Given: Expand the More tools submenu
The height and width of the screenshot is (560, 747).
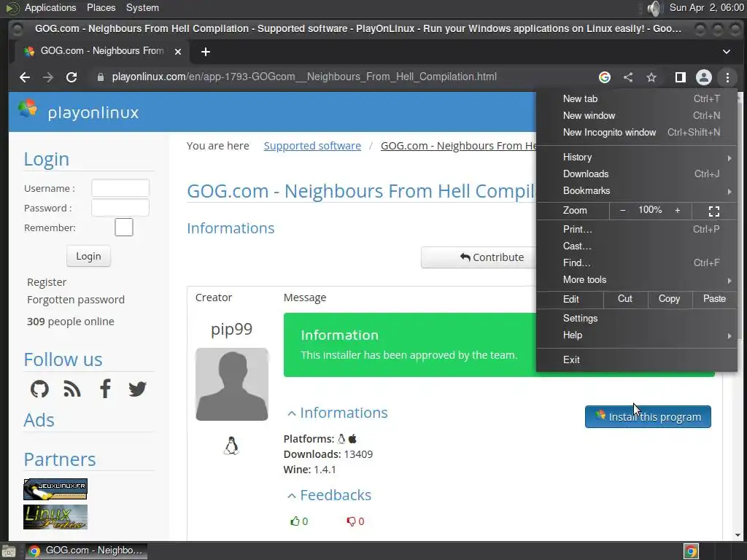Looking at the screenshot, I should [x=637, y=279].
